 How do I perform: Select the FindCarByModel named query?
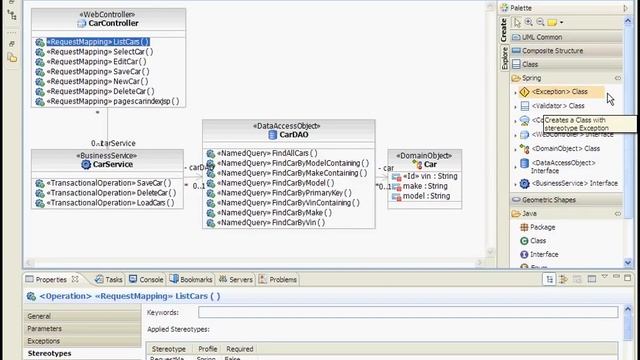coord(270,183)
